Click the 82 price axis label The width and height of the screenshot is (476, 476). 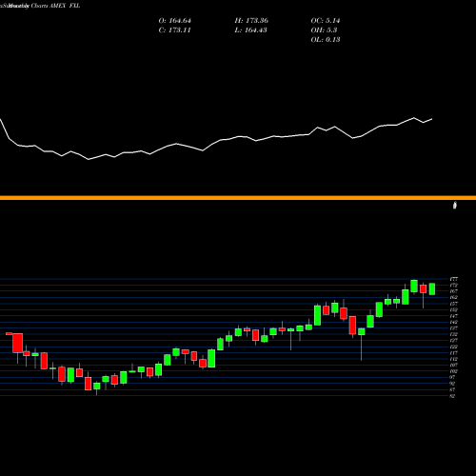tap(453, 396)
